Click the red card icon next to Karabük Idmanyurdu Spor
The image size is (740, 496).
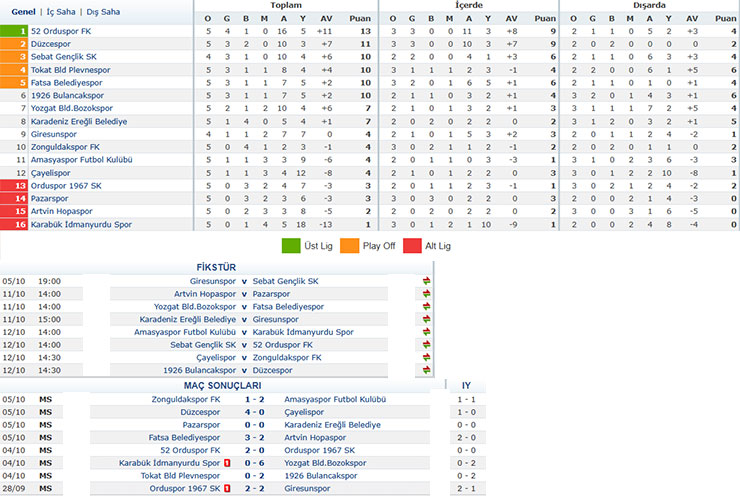228,463
